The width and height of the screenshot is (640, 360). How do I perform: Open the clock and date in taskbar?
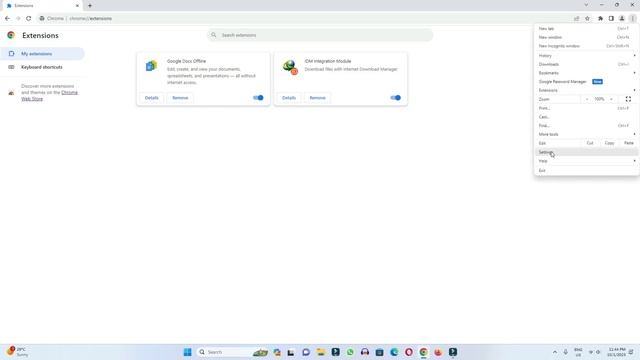click(616, 352)
